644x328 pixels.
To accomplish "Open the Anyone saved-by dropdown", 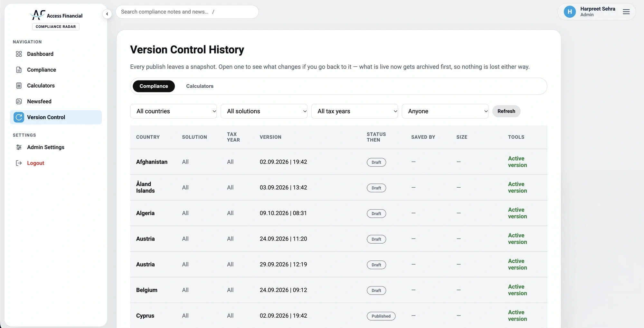I will coord(445,111).
